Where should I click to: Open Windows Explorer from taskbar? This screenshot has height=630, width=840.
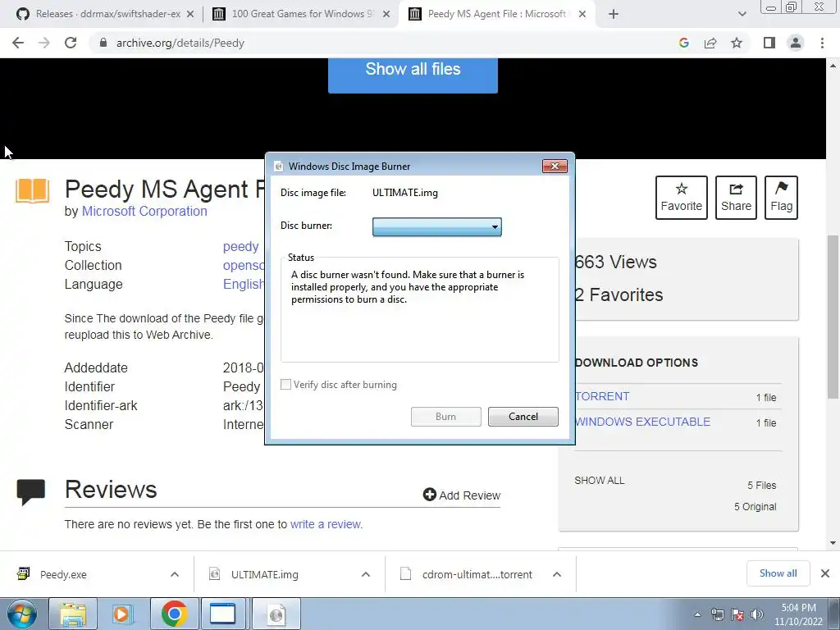[73, 614]
